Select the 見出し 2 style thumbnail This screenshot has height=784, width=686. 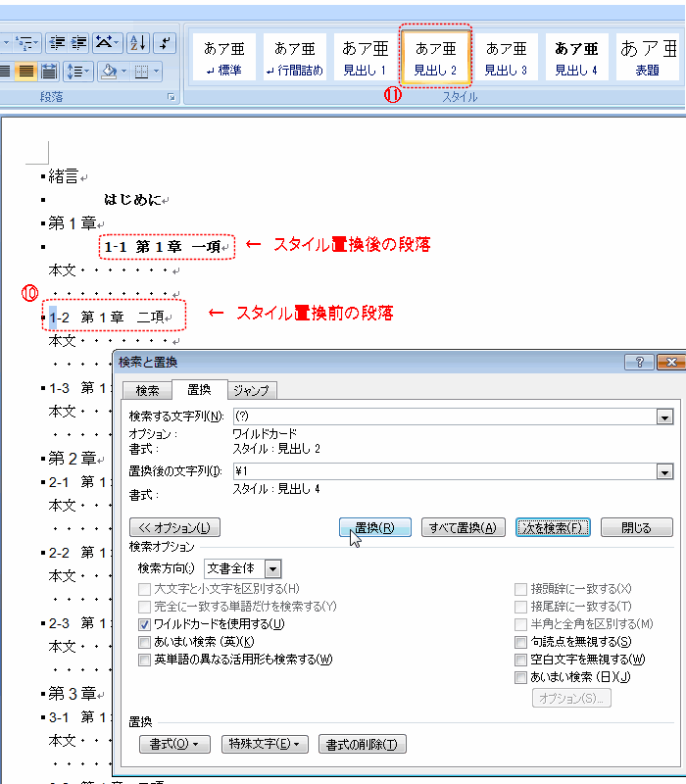tap(436, 58)
